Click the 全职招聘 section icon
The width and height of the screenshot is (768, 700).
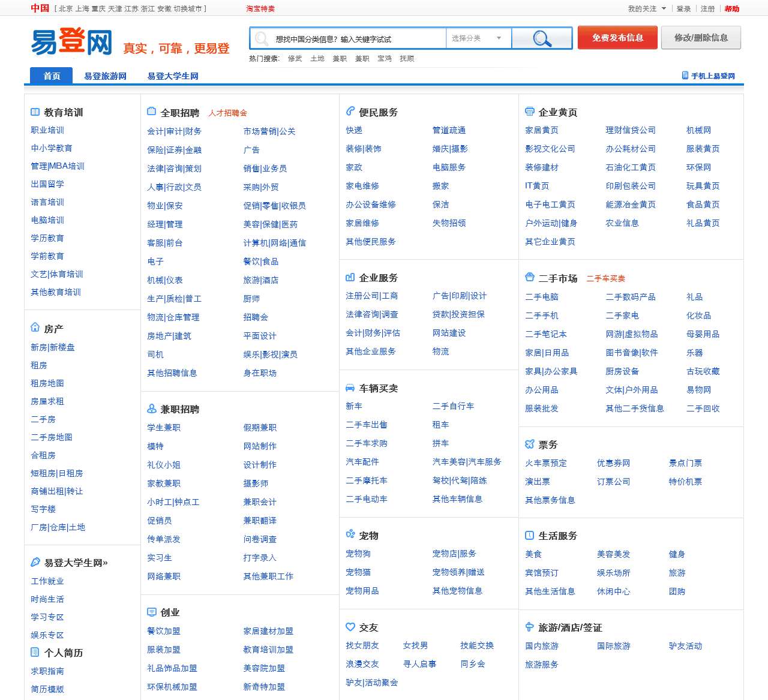[x=151, y=112]
